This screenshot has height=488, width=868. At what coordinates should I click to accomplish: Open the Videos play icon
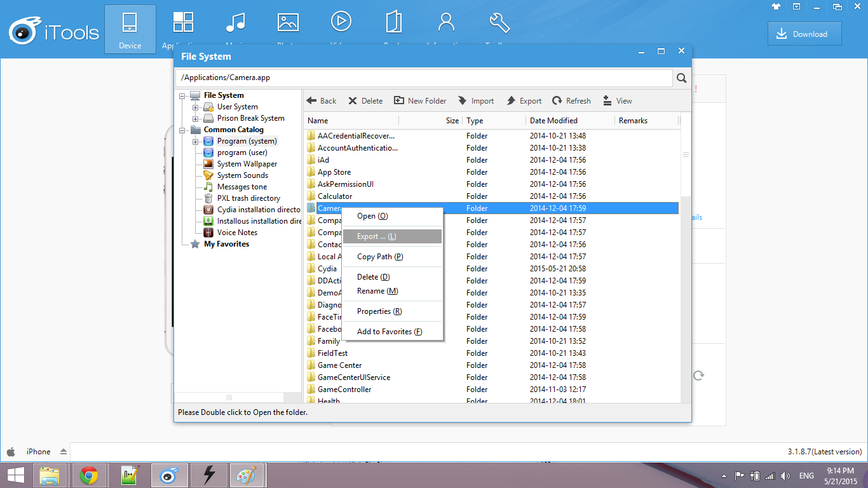[341, 22]
